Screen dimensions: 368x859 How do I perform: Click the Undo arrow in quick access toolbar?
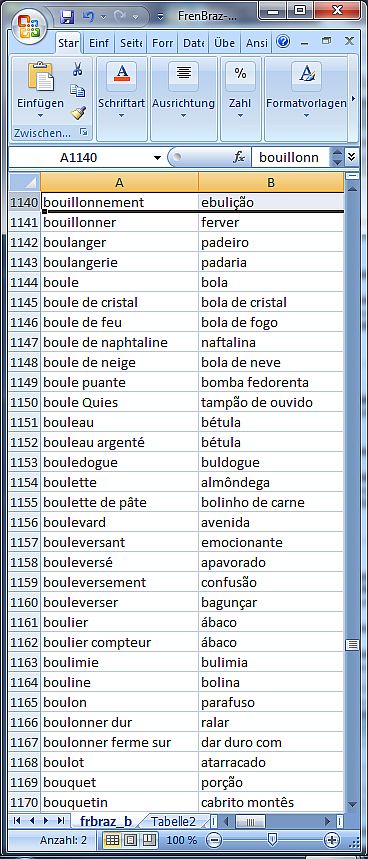tap(88, 16)
